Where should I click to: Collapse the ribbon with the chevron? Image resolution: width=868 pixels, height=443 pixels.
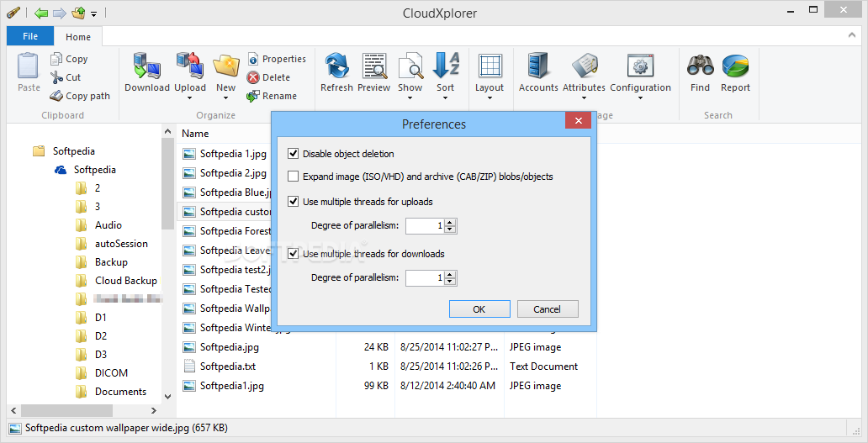pyautogui.click(x=852, y=35)
